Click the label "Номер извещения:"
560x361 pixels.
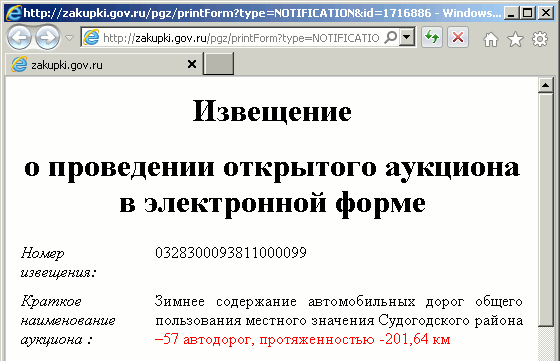tap(59, 262)
